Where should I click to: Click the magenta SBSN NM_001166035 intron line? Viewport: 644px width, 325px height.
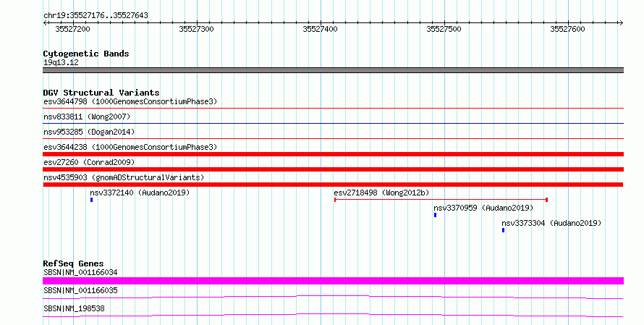[x=333, y=297]
